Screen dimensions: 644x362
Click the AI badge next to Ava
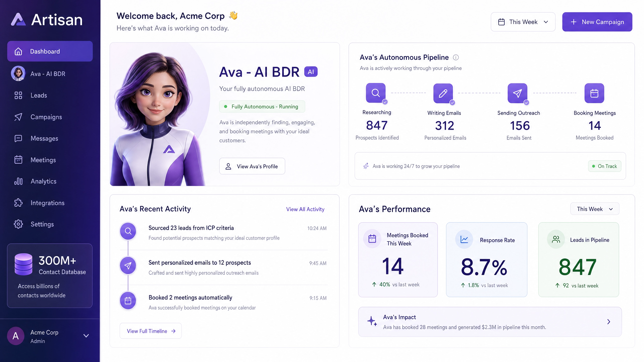(x=311, y=72)
